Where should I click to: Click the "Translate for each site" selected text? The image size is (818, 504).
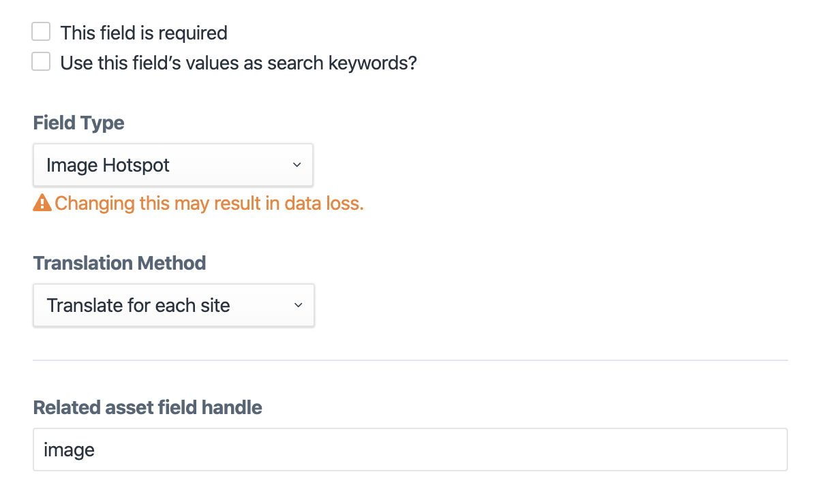coord(138,305)
